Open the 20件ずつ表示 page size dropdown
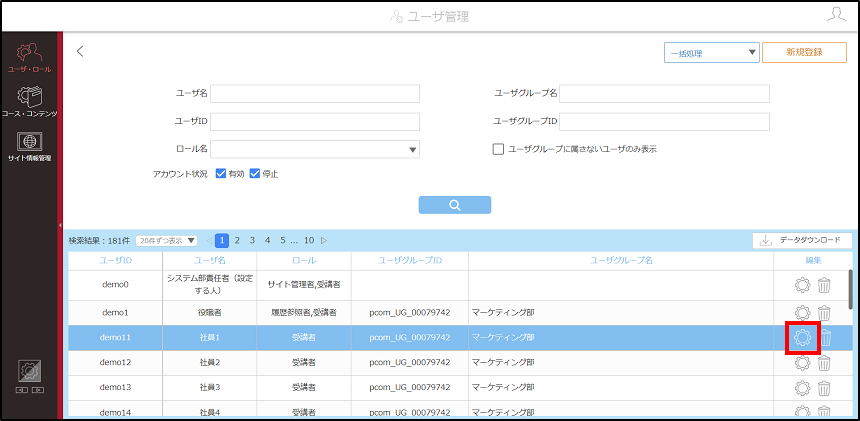 pyautogui.click(x=166, y=241)
